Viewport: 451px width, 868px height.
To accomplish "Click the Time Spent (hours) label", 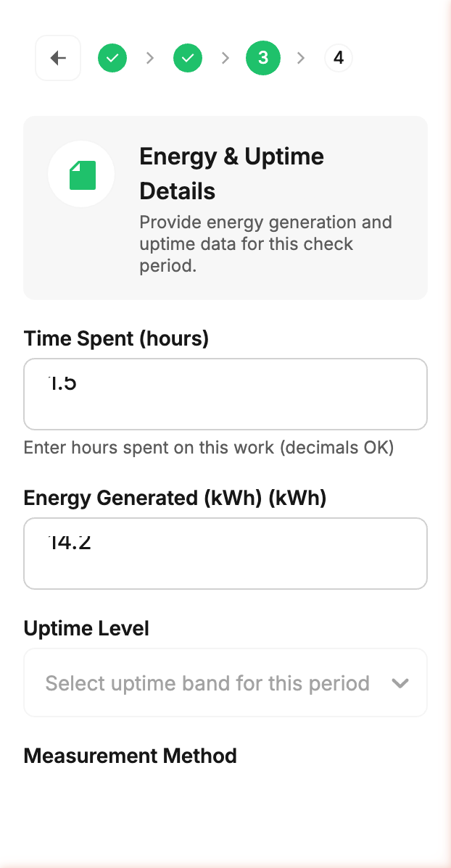I will [116, 338].
